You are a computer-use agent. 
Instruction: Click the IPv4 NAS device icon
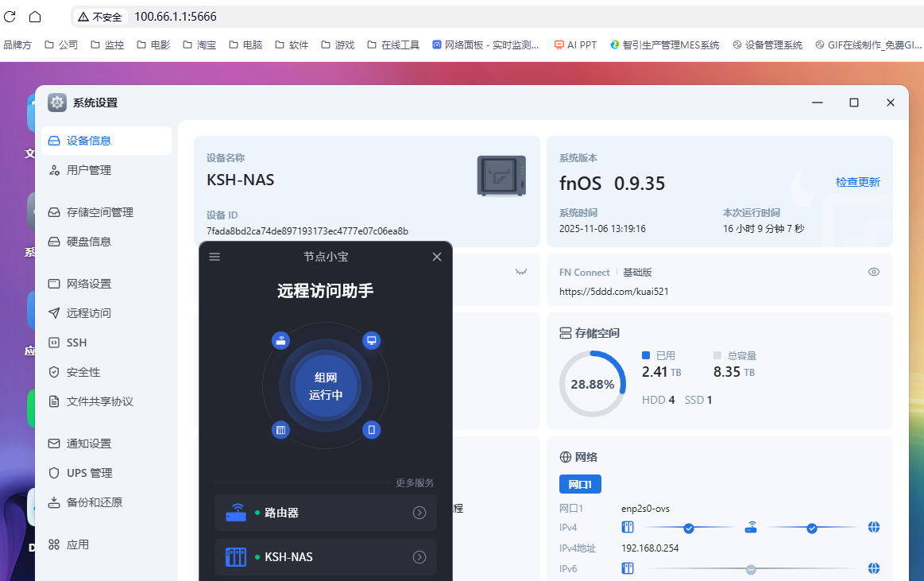pyautogui.click(x=628, y=527)
